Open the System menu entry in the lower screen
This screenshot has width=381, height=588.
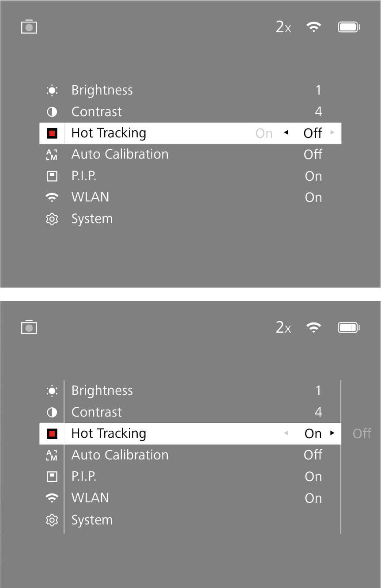(92, 520)
